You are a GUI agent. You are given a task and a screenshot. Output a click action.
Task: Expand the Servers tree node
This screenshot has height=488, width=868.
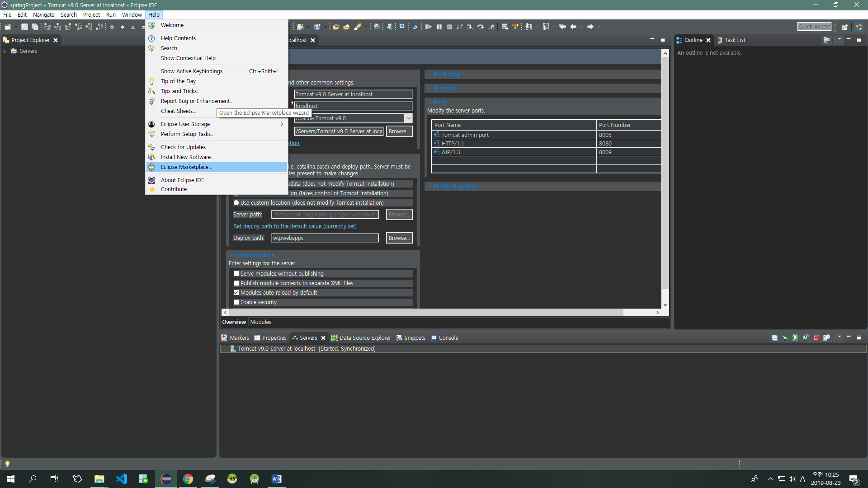tap(5, 51)
